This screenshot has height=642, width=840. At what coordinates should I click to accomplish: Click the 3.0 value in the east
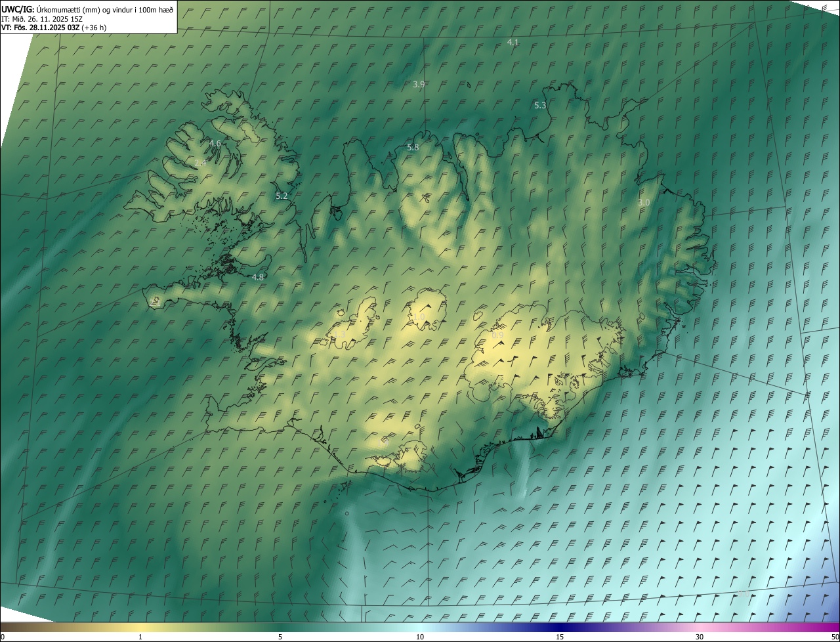tap(644, 202)
